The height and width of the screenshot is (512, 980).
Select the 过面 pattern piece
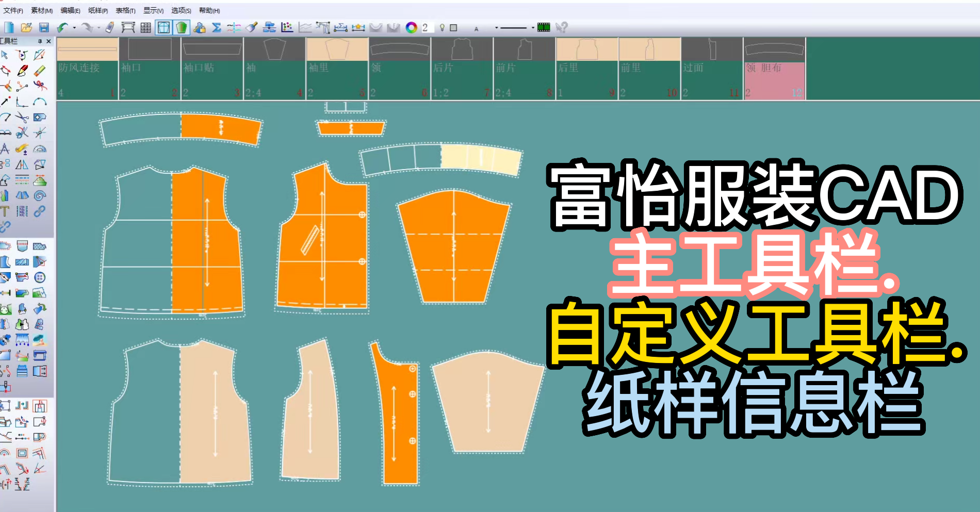712,69
